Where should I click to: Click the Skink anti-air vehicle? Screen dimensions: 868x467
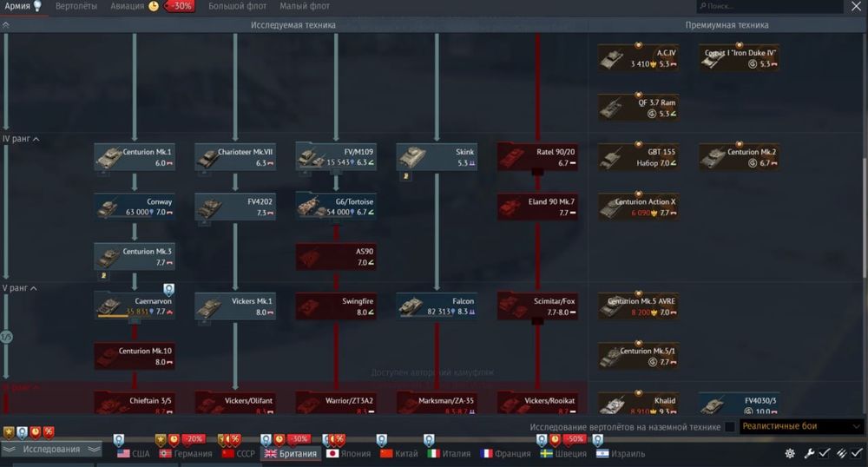point(437,156)
